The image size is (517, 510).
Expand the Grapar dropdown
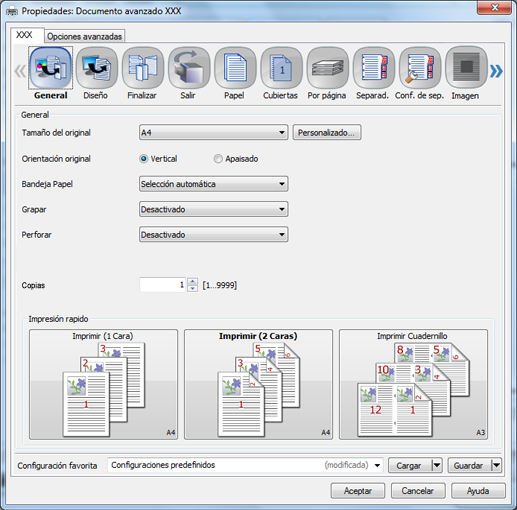pos(213,209)
